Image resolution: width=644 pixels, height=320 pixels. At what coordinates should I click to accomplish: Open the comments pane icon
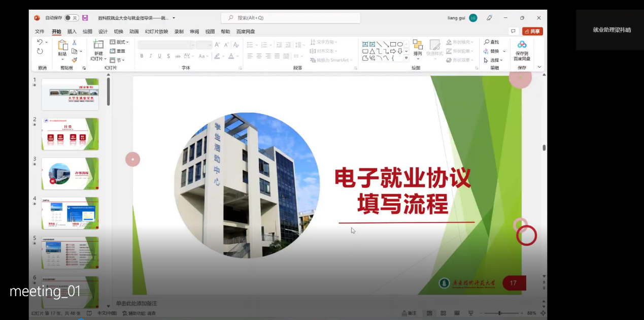click(513, 31)
